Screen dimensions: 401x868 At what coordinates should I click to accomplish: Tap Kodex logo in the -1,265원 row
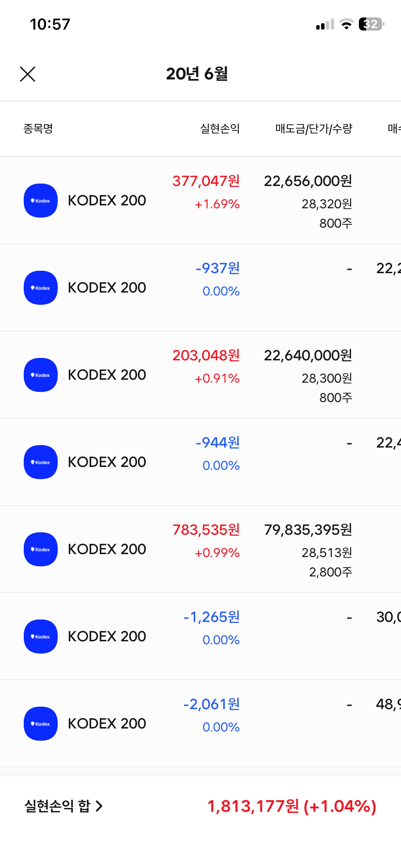pyautogui.click(x=41, y=636)
